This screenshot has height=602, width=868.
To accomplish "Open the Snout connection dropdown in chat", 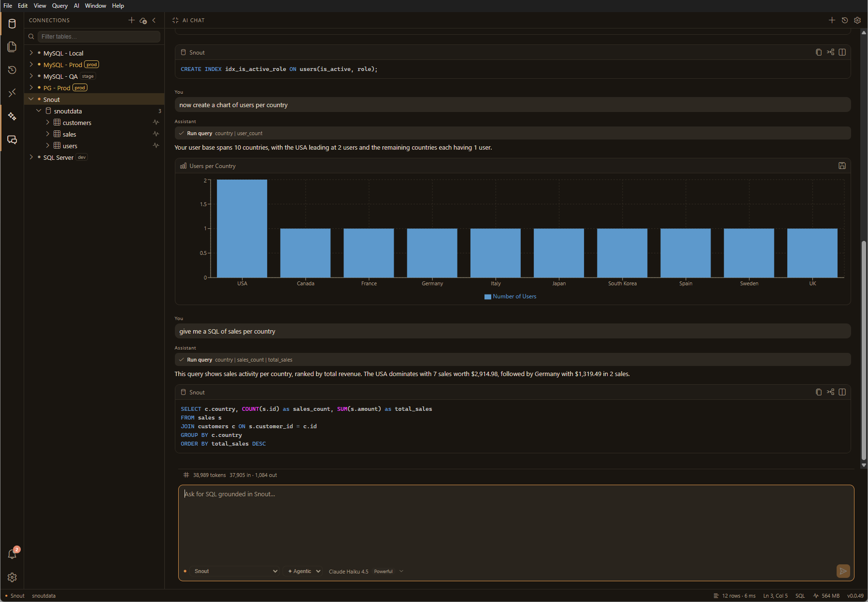I will [x=235, y=571].
